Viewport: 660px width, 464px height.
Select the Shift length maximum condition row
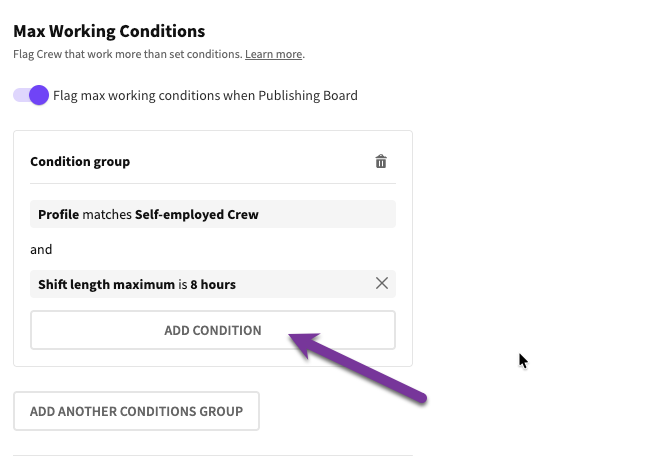point(200,284)
